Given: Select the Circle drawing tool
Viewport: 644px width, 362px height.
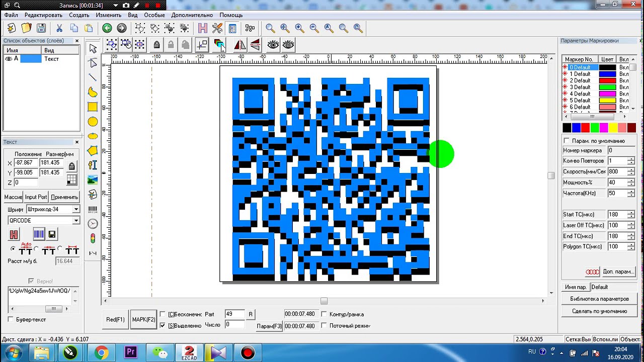Looking at the screenshot, I should 93,122.
